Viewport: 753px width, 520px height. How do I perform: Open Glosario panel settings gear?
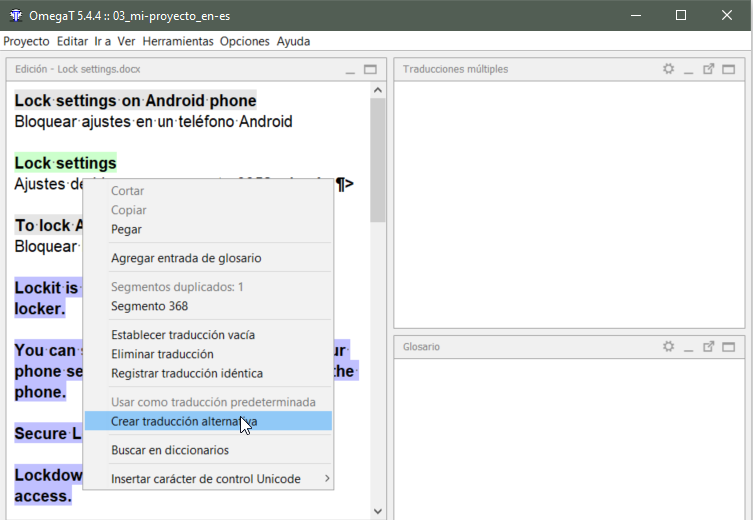click(668, 347)
